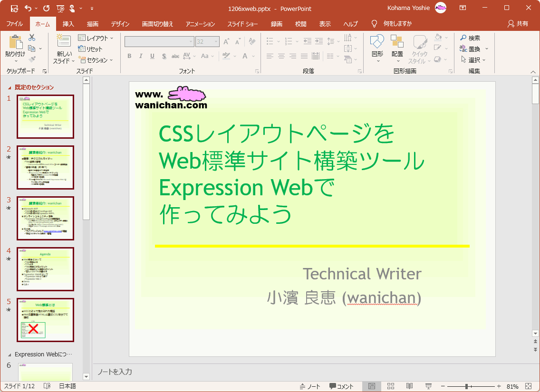540x392 pixels.
Task: Click the Replace (置換) button
Action: point(471,49)
